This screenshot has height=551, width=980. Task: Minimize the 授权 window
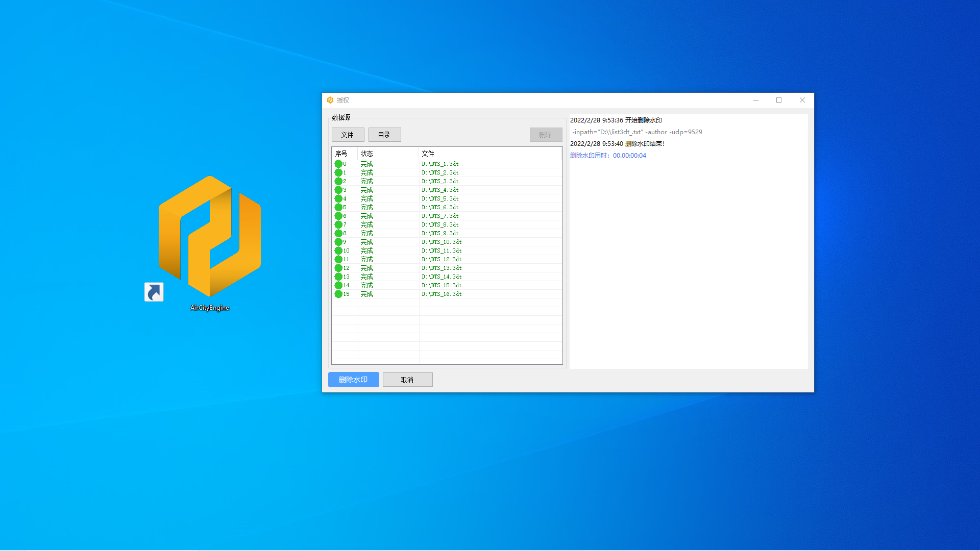(x=756, y=100)
